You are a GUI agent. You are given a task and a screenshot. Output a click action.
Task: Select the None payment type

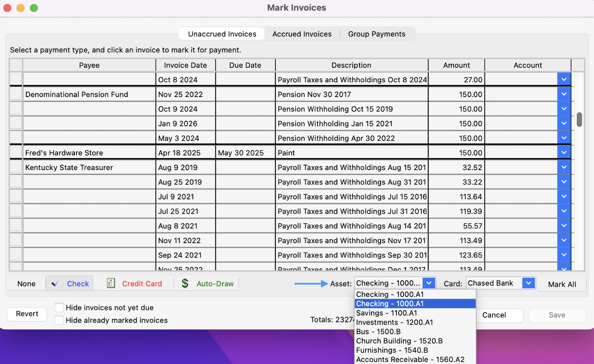point(26,284)
